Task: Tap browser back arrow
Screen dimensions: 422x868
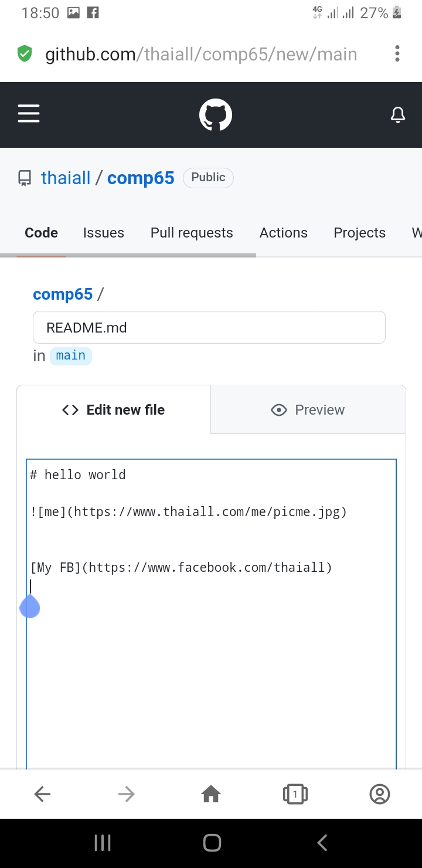Action: pos(42,794)
